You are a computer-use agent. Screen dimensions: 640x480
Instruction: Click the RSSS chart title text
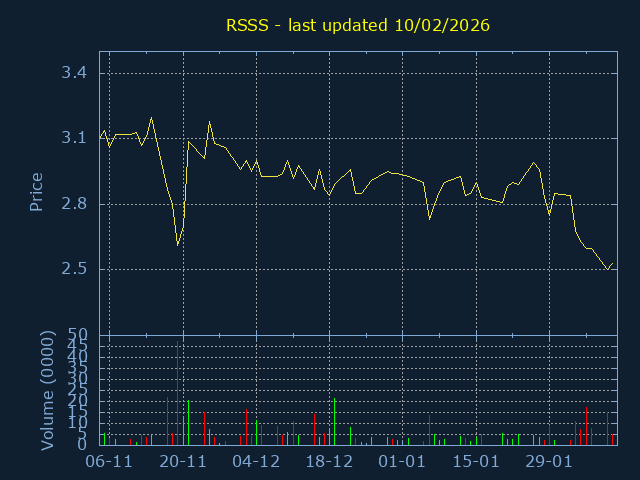[355, 25]
